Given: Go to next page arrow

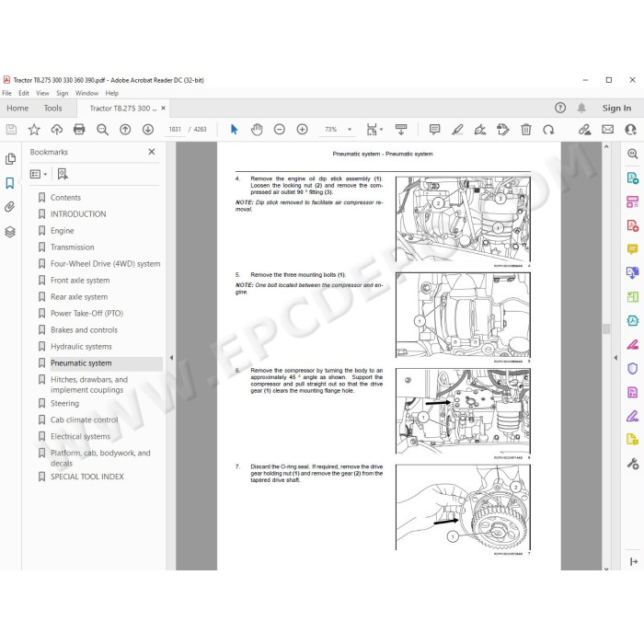Looking at the screenshot, I should pos(148,130).
